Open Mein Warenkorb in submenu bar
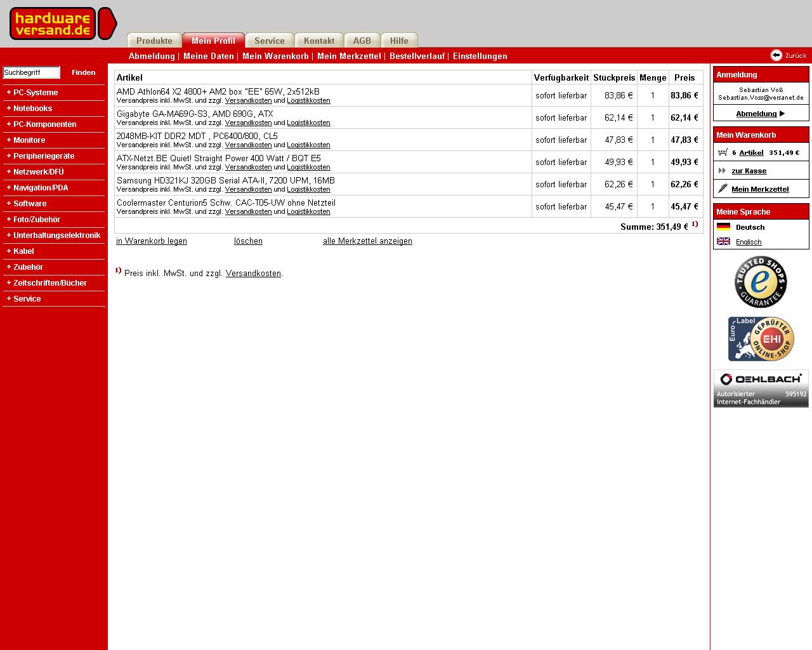 coord(275,56)
